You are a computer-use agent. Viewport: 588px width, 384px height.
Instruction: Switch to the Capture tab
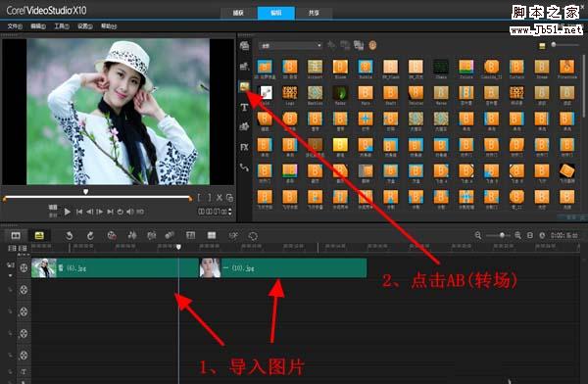238,13
